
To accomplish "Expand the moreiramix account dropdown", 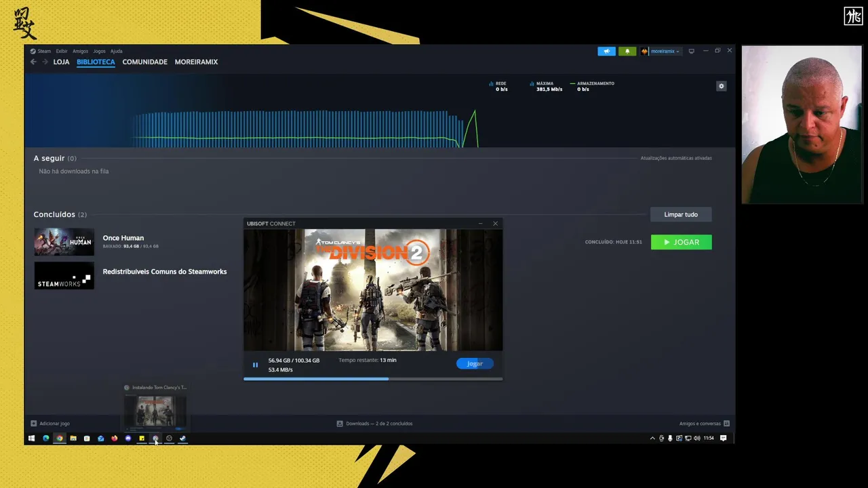I will click(661, 51).
